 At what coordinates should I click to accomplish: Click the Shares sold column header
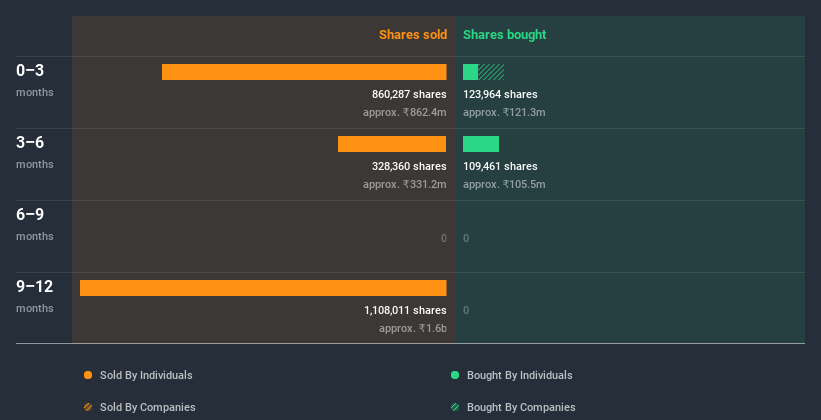point(413,35)
